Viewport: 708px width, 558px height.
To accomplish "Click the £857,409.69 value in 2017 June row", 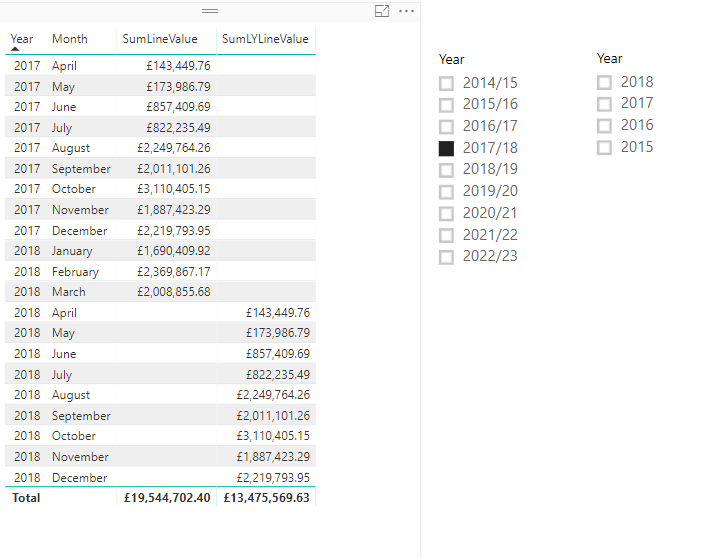I will tap(178, 107).
